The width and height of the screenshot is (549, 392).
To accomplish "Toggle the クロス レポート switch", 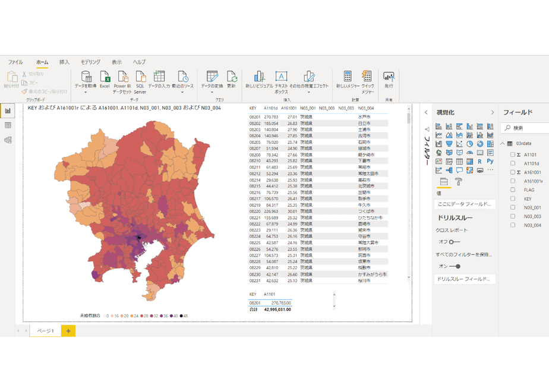I will coord(455,242).
